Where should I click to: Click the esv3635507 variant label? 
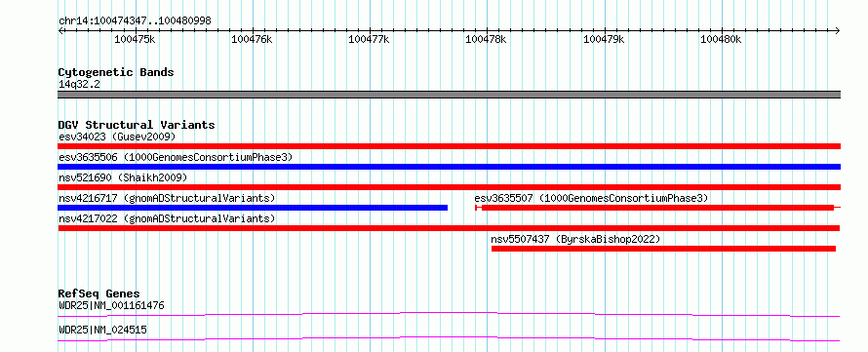click(x=591, y=198)
